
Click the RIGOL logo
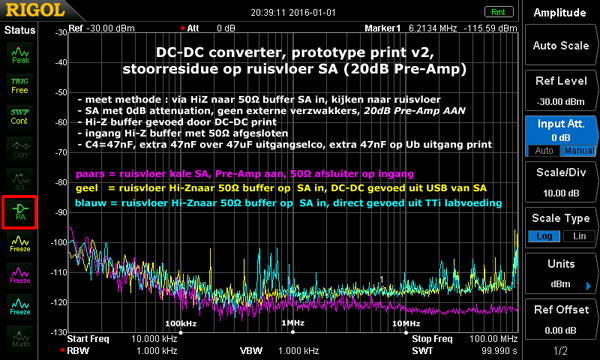click(35, 10)
